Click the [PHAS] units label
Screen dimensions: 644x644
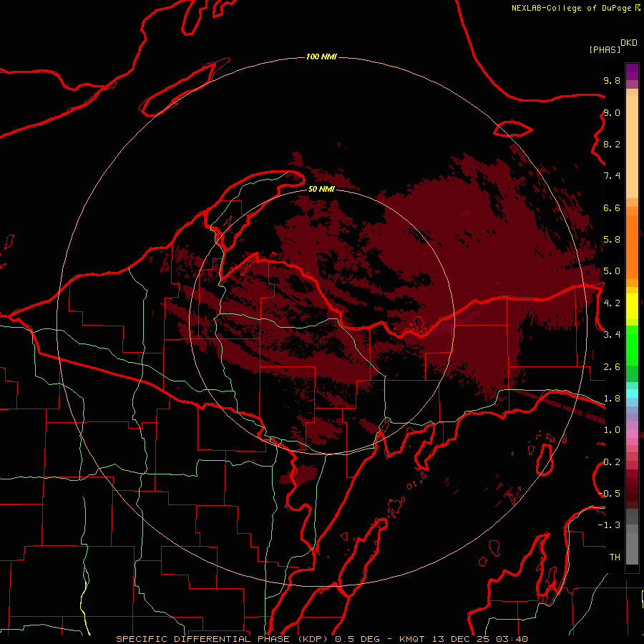[605, 49]
